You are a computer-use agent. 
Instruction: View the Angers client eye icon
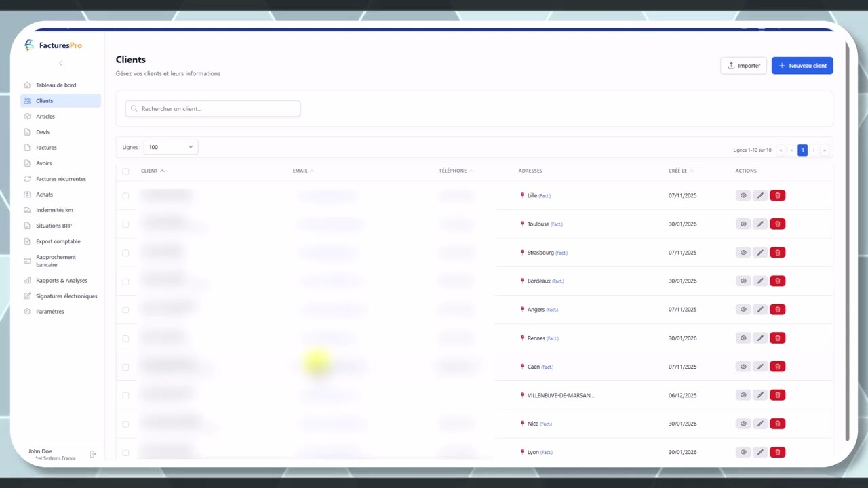tap(743, 309)
